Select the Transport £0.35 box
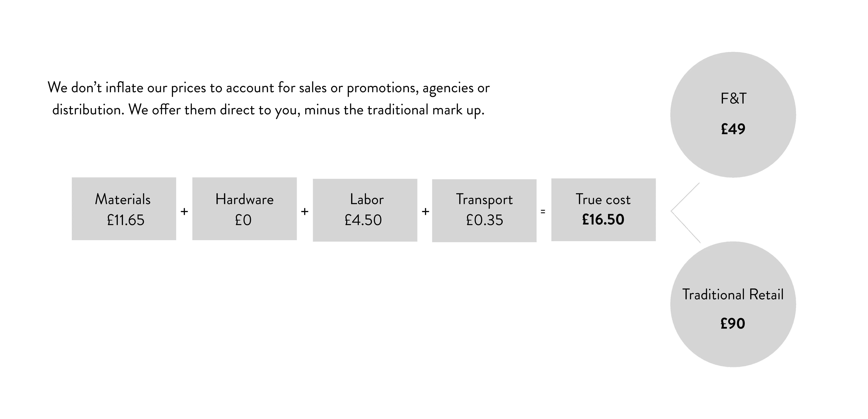The height and width of the screenshot is (419, 868). (484, 211)
